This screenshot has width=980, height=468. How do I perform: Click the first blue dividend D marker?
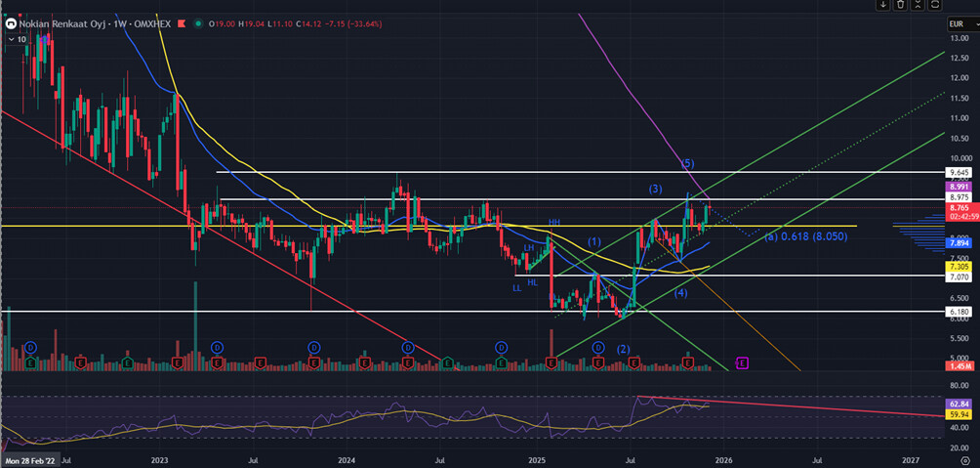31,347
